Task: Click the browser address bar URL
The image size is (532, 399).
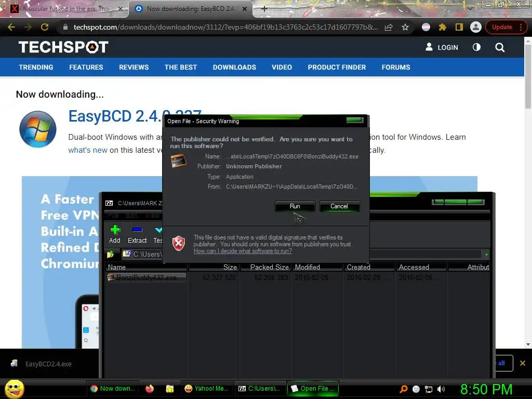Action: pos(225,27)
